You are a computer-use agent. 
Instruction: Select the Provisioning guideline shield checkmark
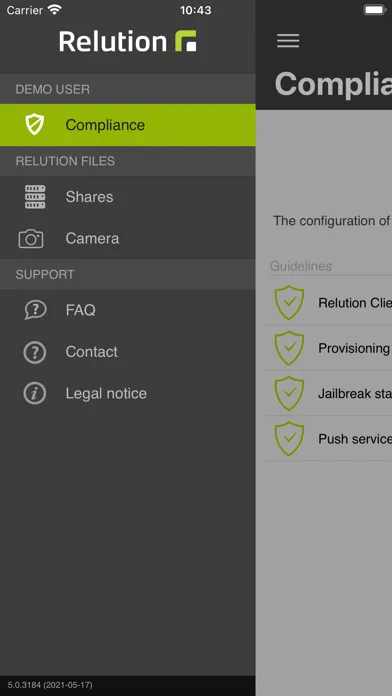289,348
